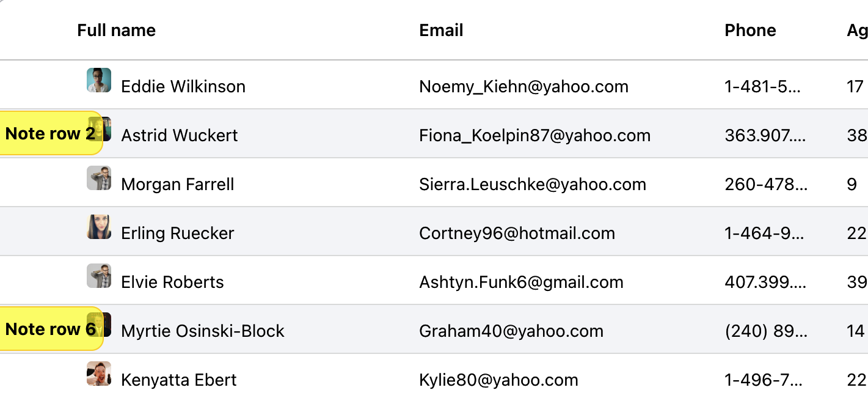Sort by the Full name column header
The height and width of the screenshot is (401, 868).
[x=116, y=31]
